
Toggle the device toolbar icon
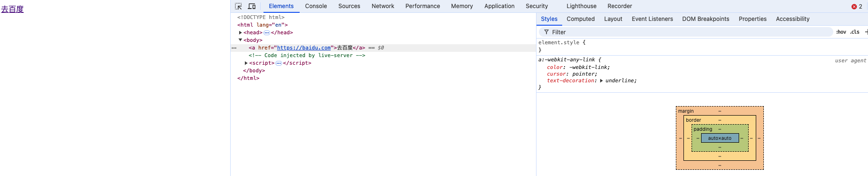coord(252,6)
